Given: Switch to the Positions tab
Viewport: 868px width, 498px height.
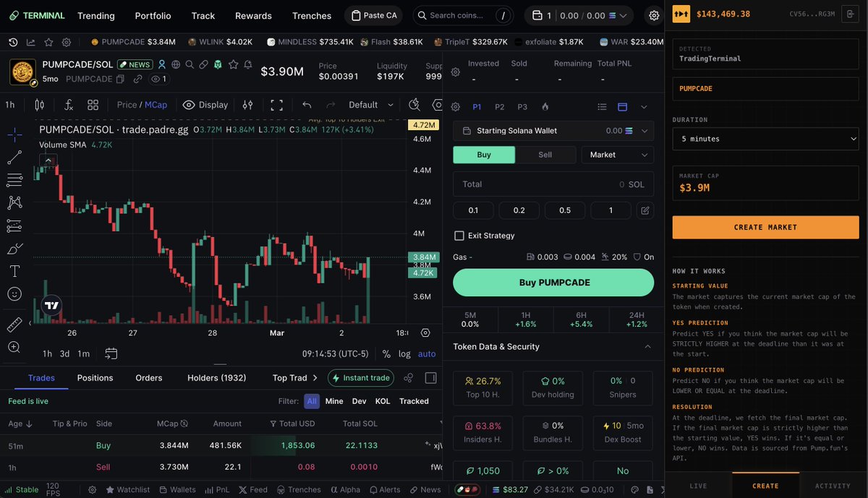Looking at the screenshot, I should [95, 377].
